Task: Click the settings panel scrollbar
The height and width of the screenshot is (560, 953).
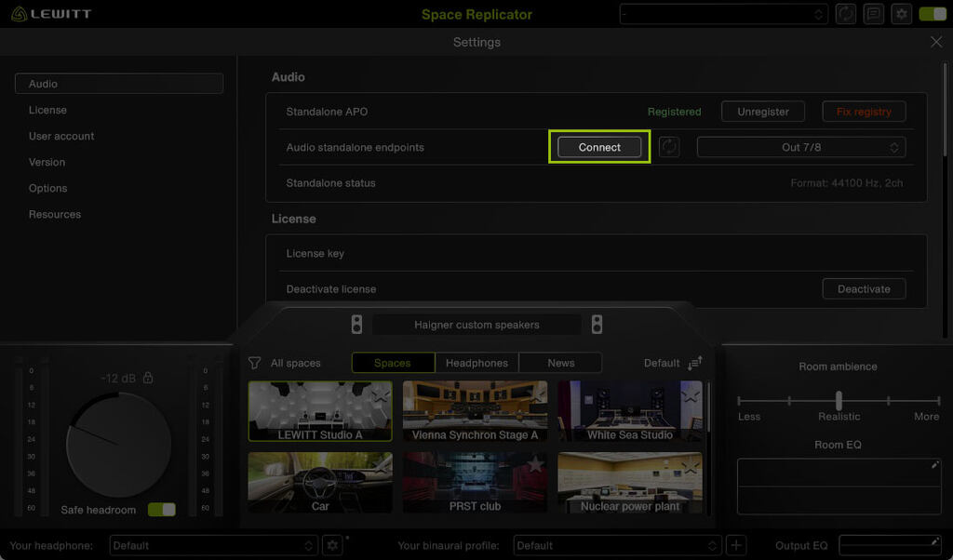Action: (x=946, y=110)
